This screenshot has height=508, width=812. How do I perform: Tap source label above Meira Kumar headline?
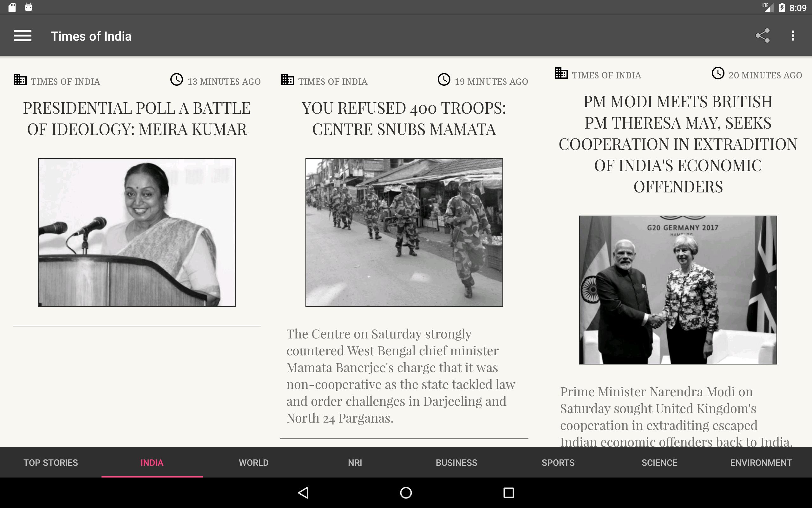65,81
